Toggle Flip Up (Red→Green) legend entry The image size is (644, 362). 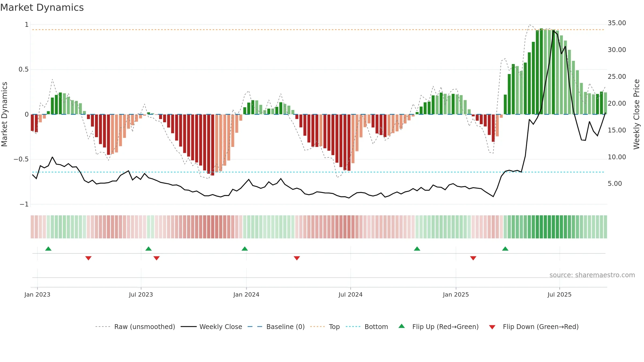(x=438, y=327)
